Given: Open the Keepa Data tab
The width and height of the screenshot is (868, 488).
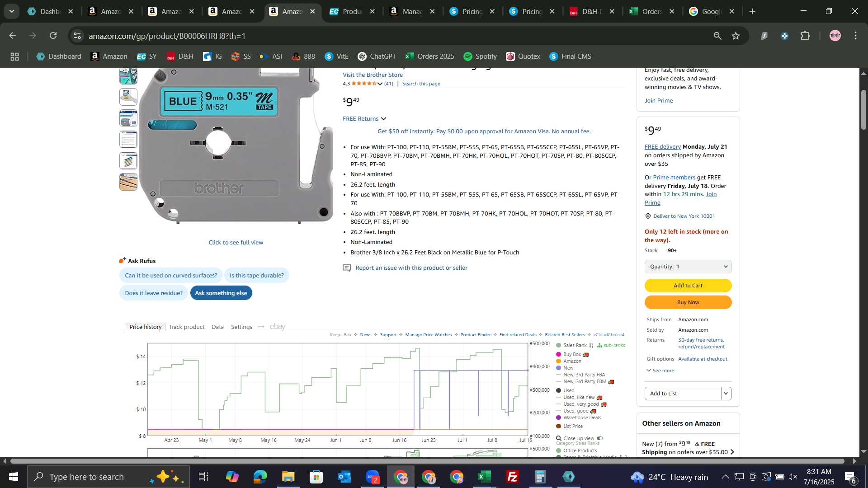Looking at the screenshot, I should click(x=217, y=327).
